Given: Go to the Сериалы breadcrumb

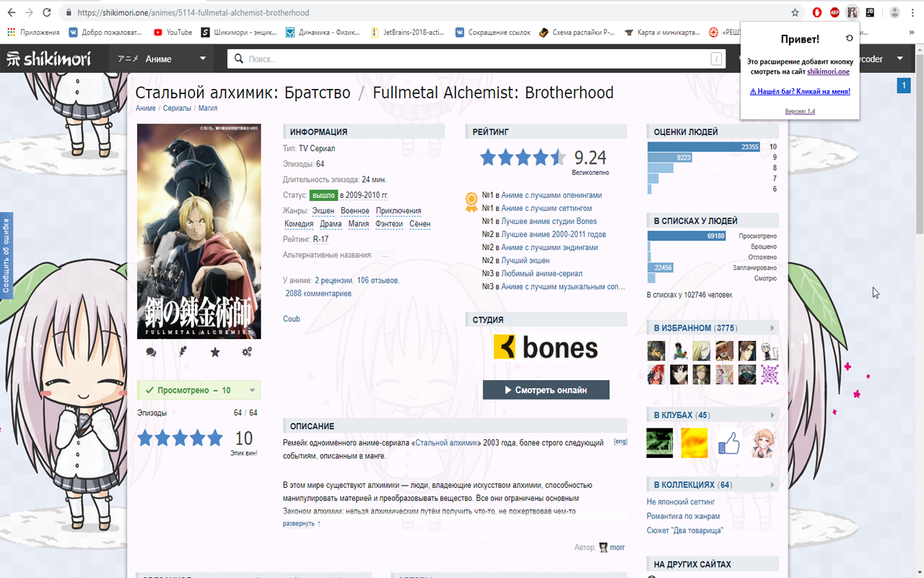Looking at the screenshot, I should tap(177, 108).
